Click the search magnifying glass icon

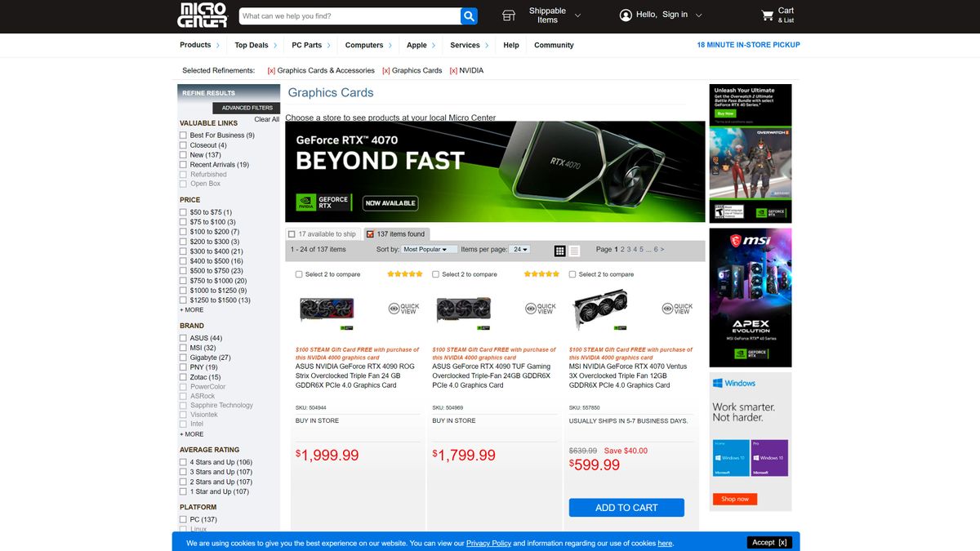click(468, 15)
